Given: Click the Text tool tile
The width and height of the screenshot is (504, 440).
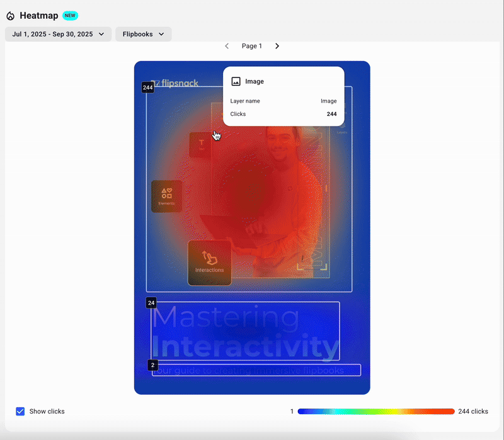Looking at the screenshot, I should tap(202, 145).
